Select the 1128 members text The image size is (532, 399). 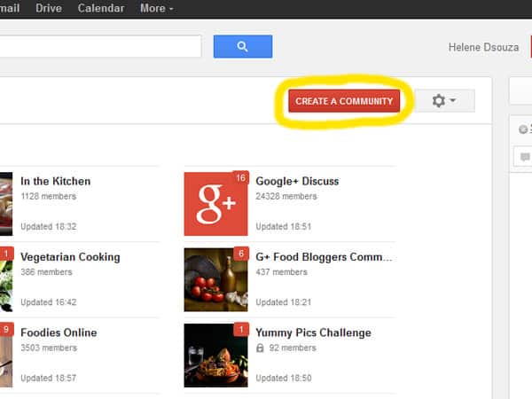click(x=49, y=196)
